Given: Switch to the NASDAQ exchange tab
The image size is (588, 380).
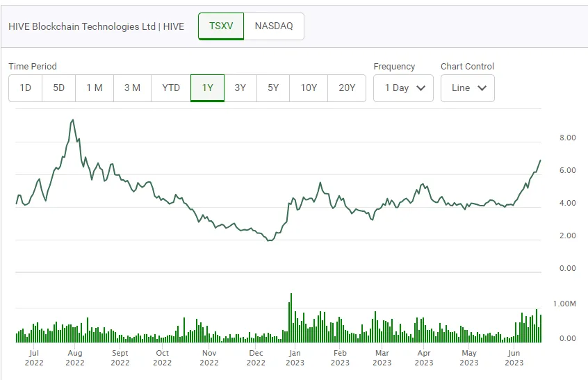Looking at the screenshot, I should (x=274, y=26).
